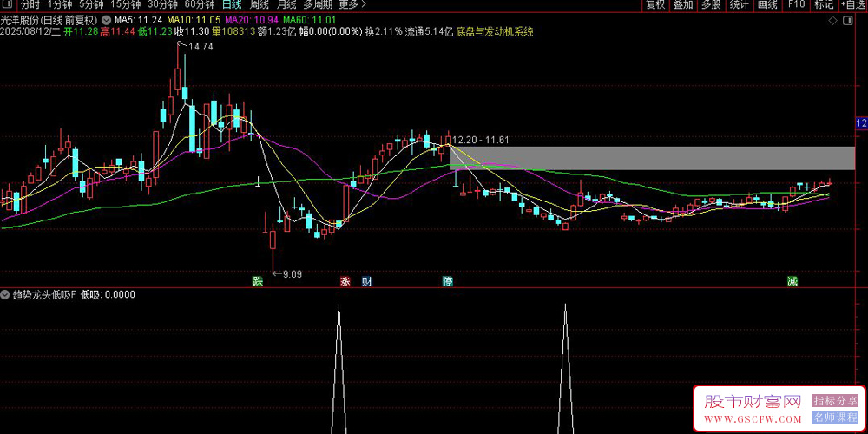Open the 多股 multi-stock view
The width and height of the screenshot is (868, 434).
pyautogui.click(x=711, y=5)
